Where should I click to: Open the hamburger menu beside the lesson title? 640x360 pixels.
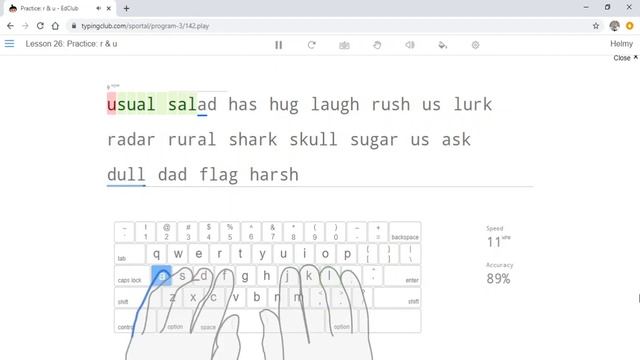coord(9,43)
